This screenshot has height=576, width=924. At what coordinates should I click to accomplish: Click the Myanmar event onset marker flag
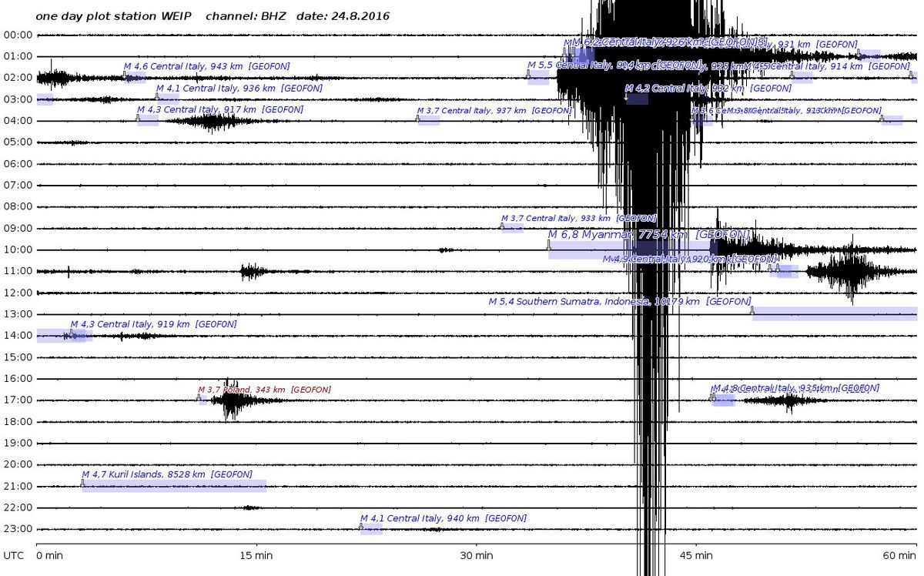(x=549, y=245)
